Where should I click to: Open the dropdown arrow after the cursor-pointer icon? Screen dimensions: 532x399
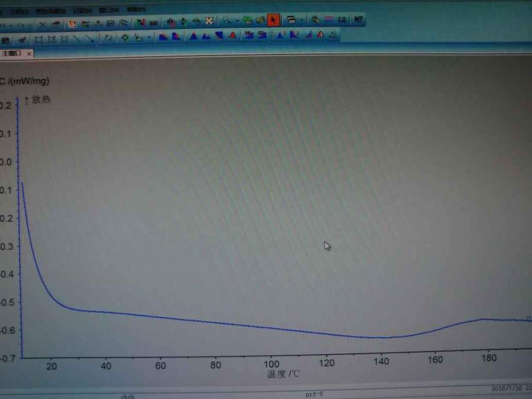coord(149,37)
